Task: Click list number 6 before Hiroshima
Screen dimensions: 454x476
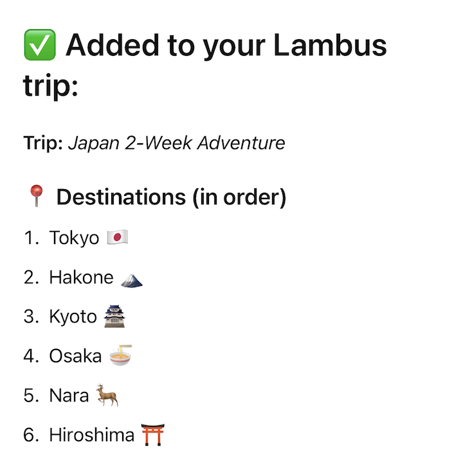Action: [31, 435]
